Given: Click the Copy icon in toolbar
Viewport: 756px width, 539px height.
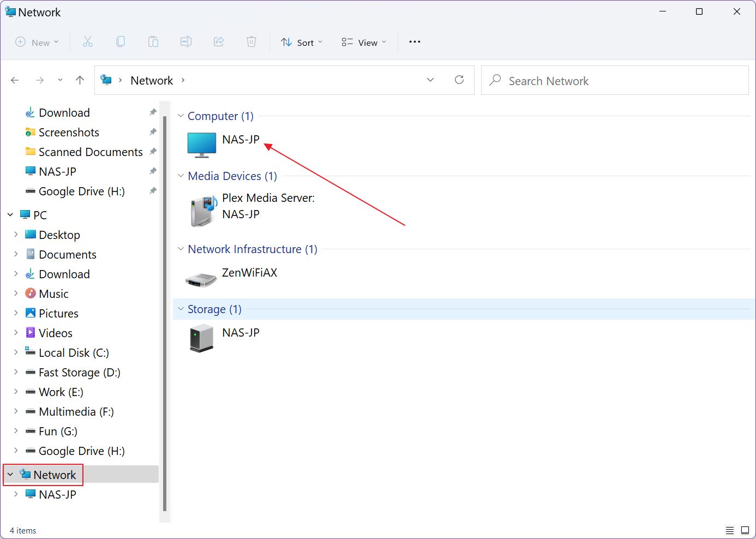Looking at the screenshot, I should point(121,42).
